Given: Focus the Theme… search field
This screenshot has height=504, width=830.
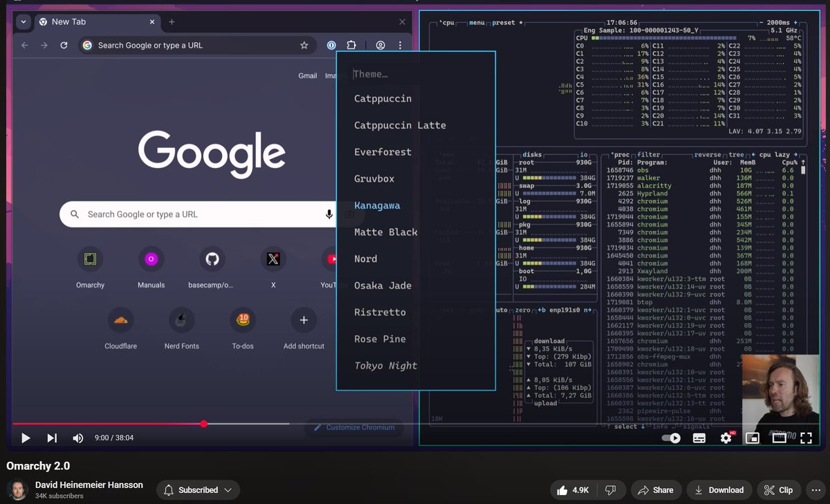Looking at the screenshot, I should [x=416, y=74].
